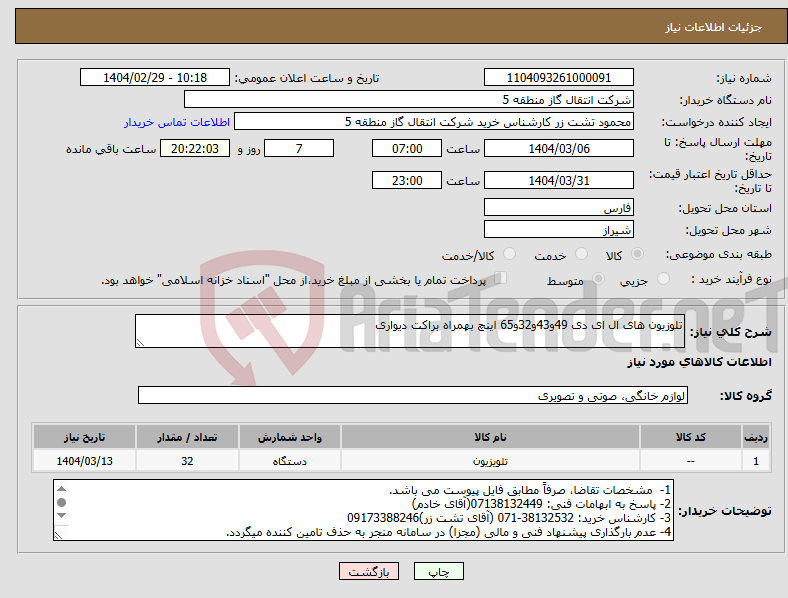Click the اطلاعات کالاهای مورد نیاز section heading

[x=699, y=362]
